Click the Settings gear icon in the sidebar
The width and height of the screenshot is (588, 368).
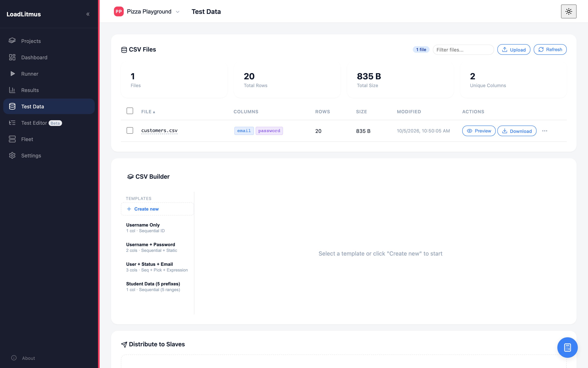tap(12, 155)
